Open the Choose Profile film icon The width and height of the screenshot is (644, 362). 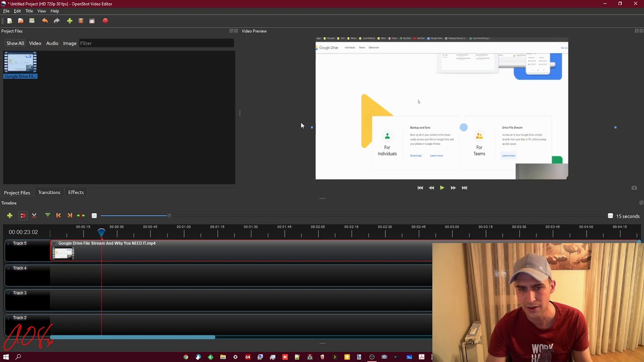[x=80, y=21]
